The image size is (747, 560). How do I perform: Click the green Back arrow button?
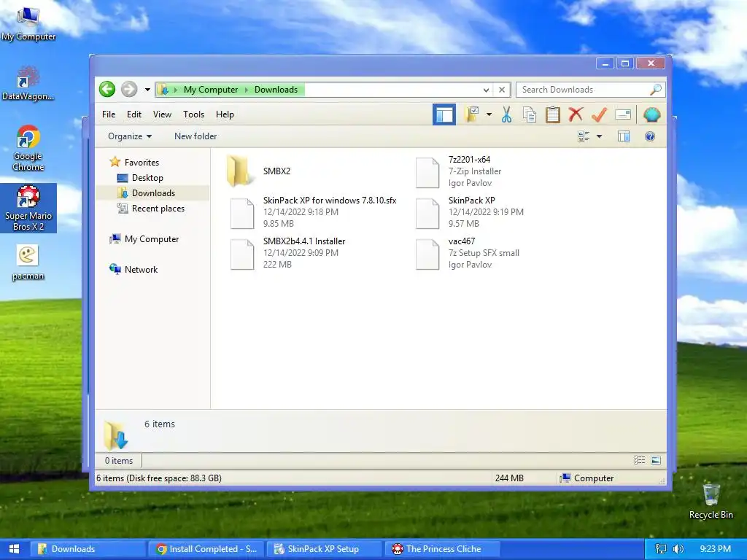click(x=107, y=89)
